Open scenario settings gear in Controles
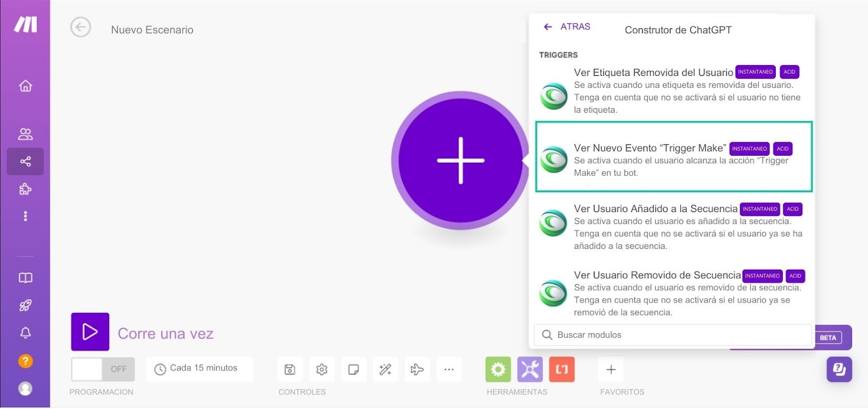 [x=322, y=369]
